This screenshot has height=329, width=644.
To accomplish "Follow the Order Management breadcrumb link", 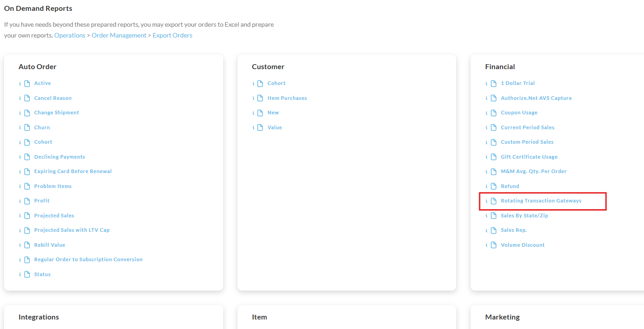I will tap(119, 35).
